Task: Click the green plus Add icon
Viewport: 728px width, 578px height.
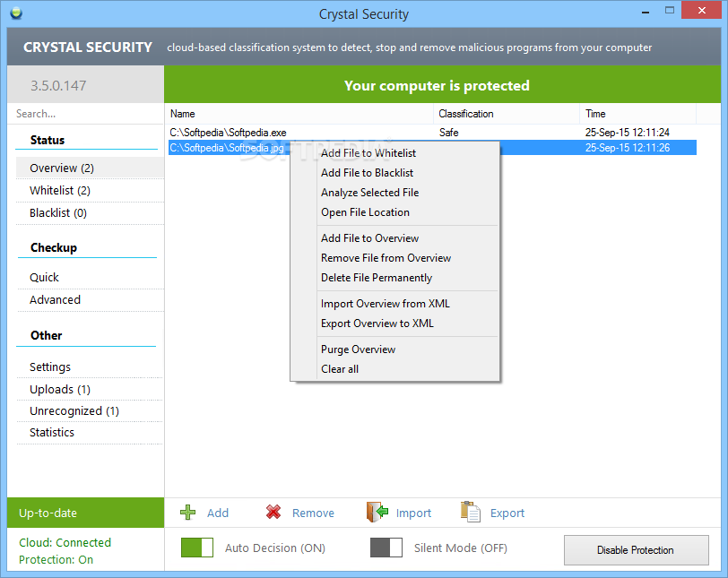Action: (187, 513)
